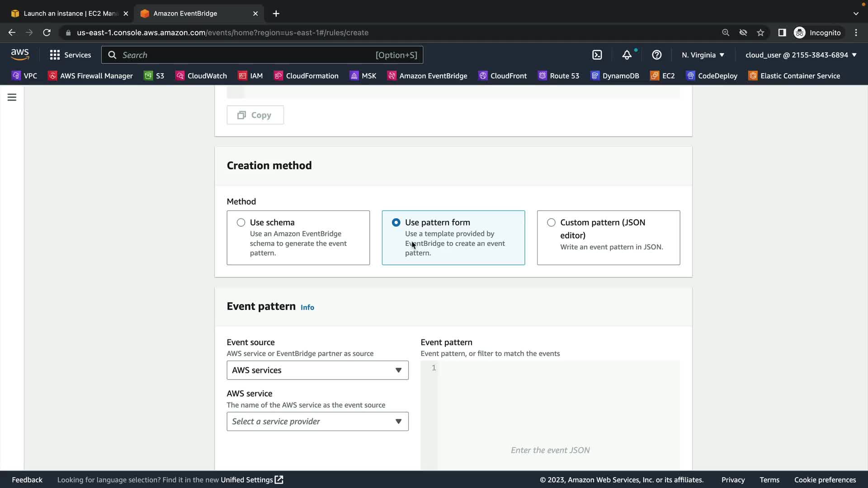Open the DynamoDB favorite shortcut
This screenshot has width=868, height=488.
[615, 76]
